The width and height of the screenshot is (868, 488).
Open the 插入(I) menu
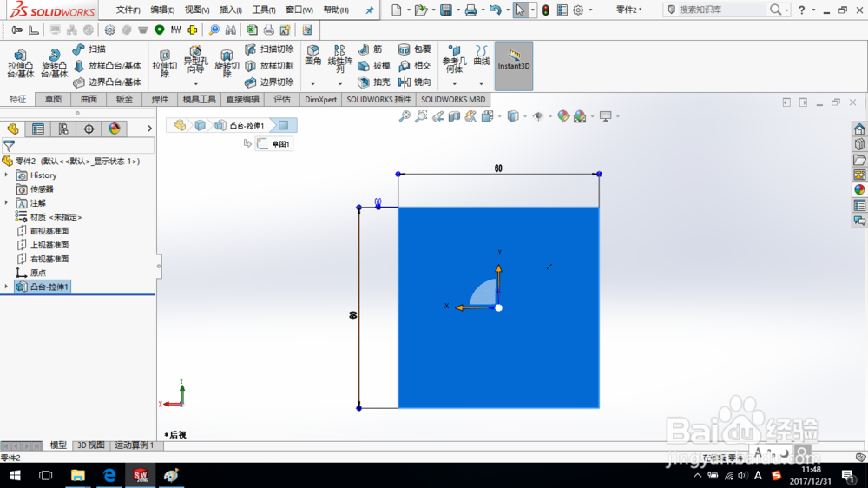(x=230, y=10)
